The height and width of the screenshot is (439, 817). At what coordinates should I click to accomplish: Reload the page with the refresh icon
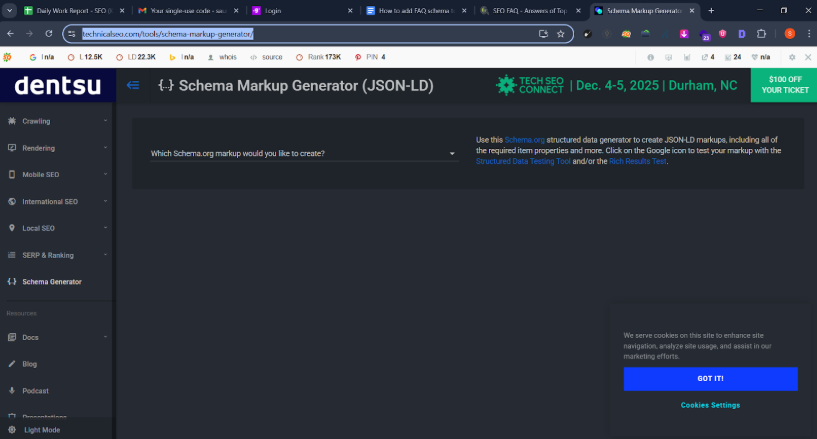47,33
